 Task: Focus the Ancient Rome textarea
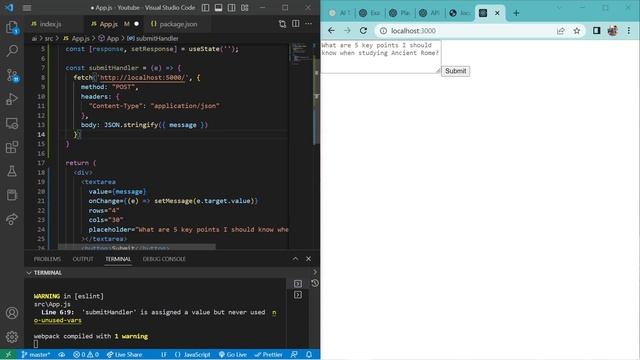(381, 57)
